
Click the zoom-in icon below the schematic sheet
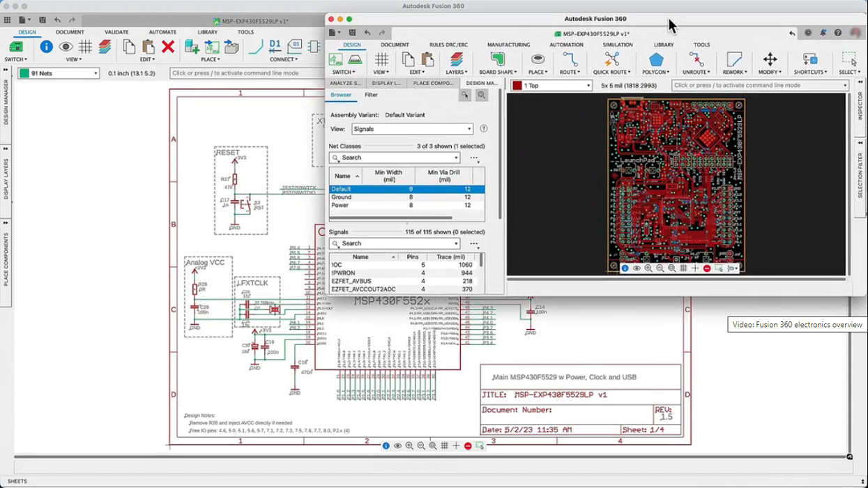pyautogui.click(x=409, y=445)
